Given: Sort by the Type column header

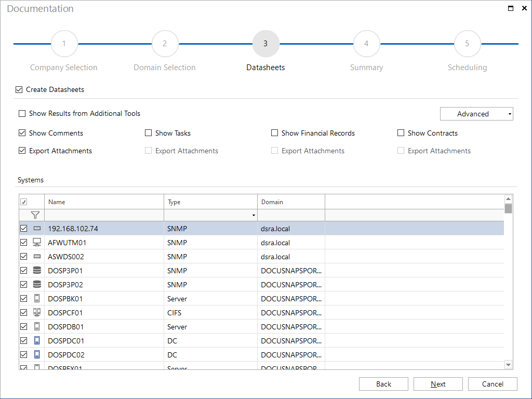Looking at the screenshot, I should pos(211,202).
